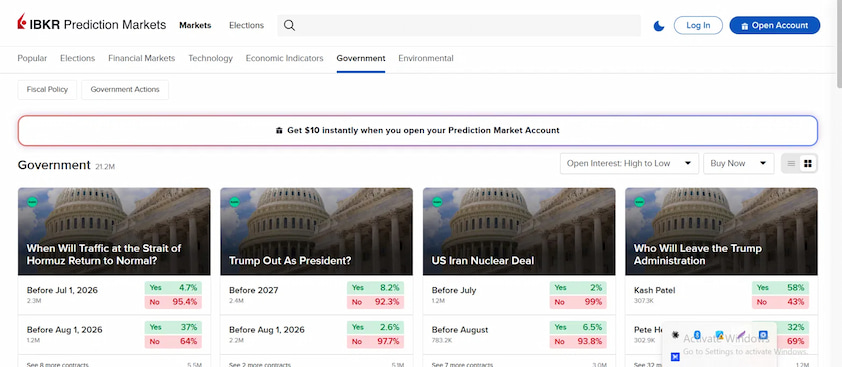Switch to the Financial Markets tab

142,58
